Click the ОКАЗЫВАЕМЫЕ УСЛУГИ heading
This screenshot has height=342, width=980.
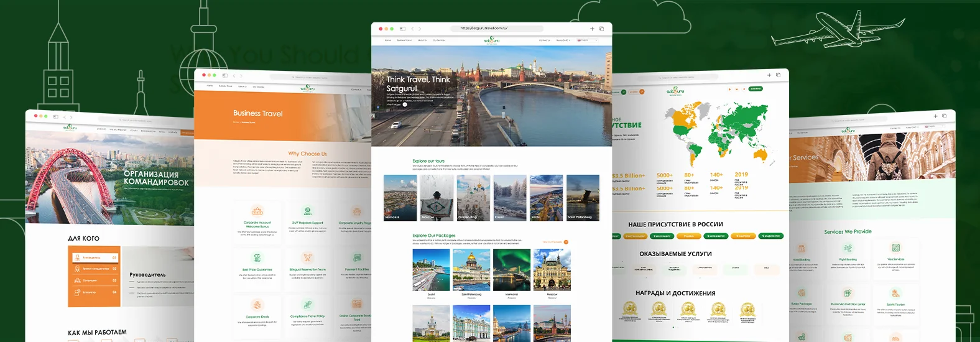[x=675, y=254]
